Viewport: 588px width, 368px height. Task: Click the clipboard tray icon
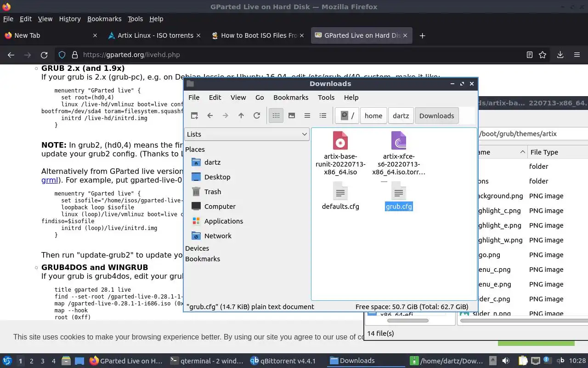pyautogui.click(x=523, y=361)
